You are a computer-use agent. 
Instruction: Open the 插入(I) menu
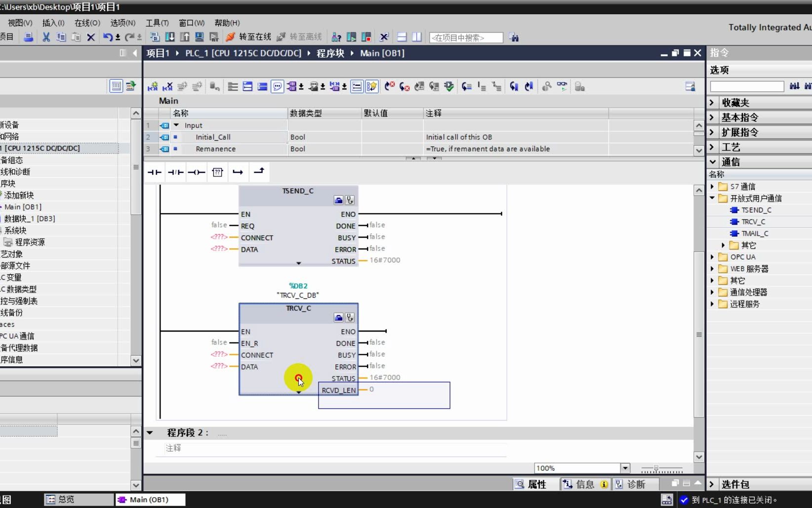pos(53,23)
